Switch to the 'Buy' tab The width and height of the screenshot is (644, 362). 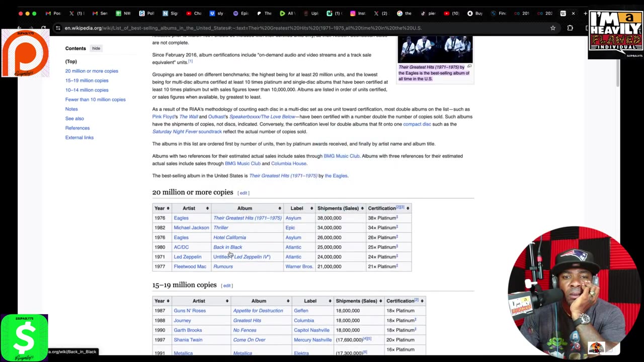click(475, 14)
